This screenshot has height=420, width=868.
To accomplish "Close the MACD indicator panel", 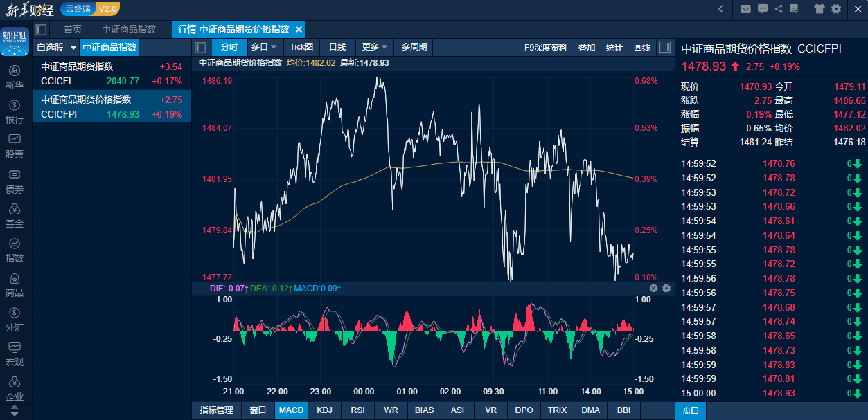I will point(653,288).
